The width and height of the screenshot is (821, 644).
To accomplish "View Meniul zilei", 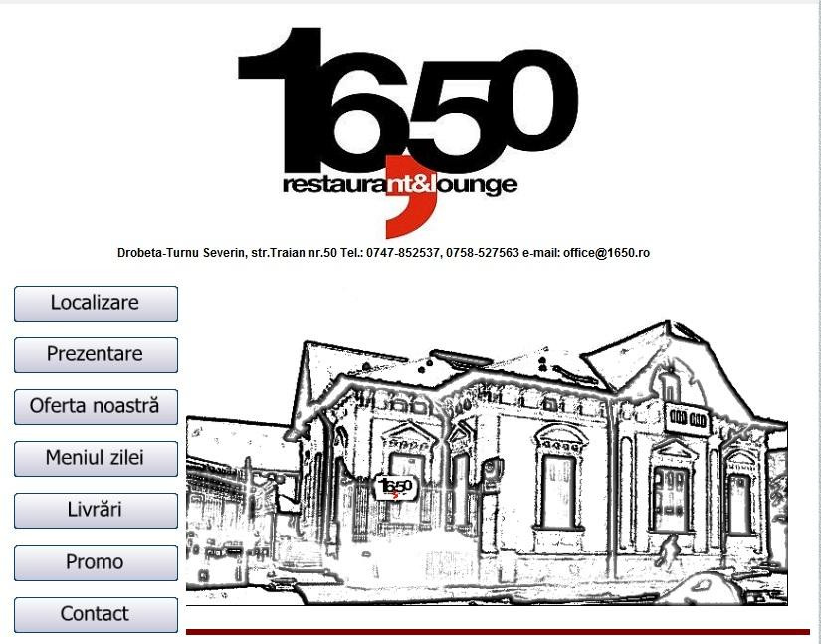I will click(x=96, y=459).
